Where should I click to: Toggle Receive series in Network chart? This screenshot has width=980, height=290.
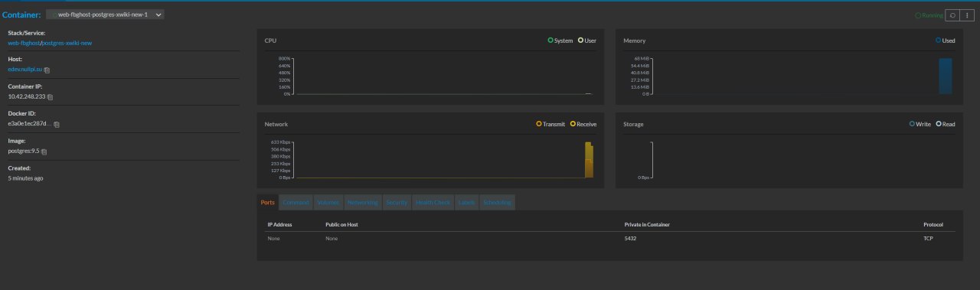pyautogui.click(x=583, y=124)
